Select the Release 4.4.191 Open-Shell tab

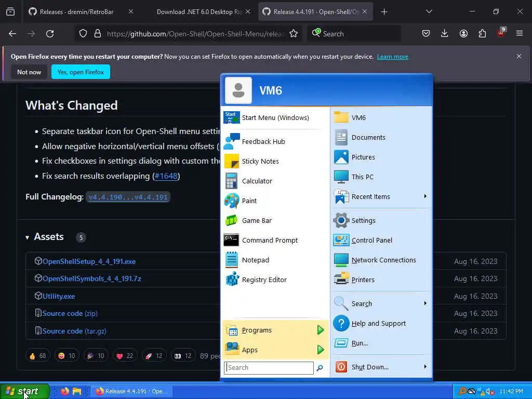coord(311,12)
